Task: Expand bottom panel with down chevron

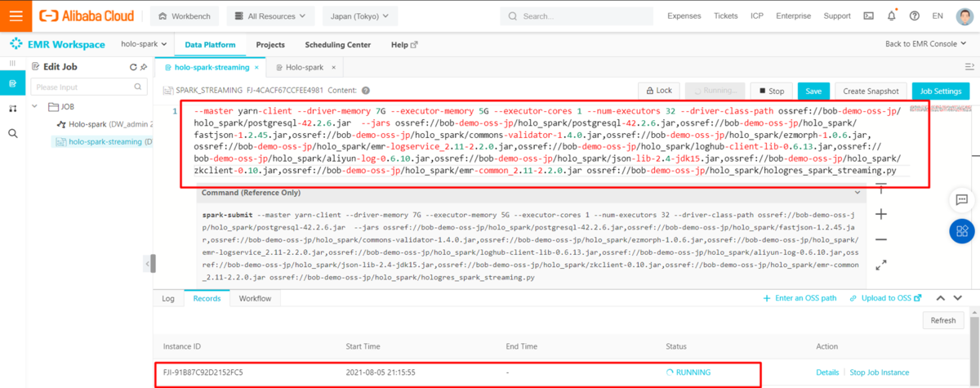Action: point(958,298)
